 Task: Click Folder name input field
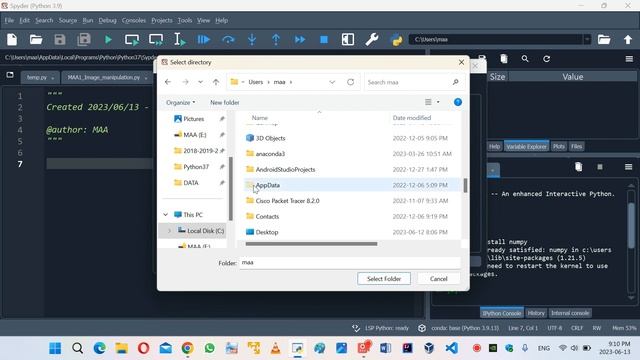tap(350, 262)
